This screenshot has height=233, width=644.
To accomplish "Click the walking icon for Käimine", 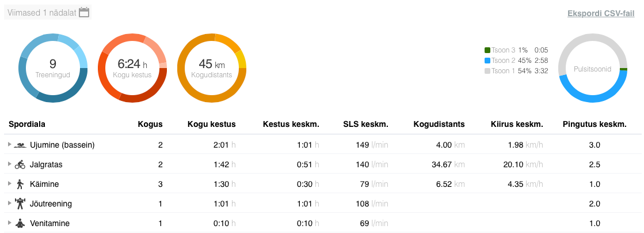I will pyautogui.click(x=20, y=184).
